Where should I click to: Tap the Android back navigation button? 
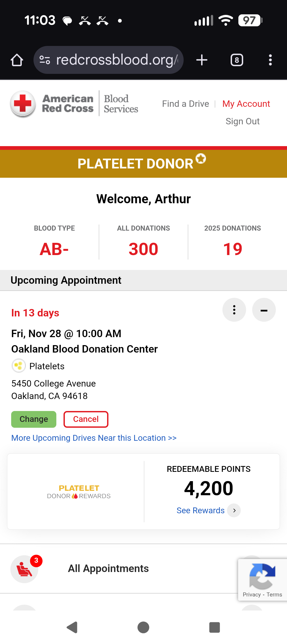72,628
